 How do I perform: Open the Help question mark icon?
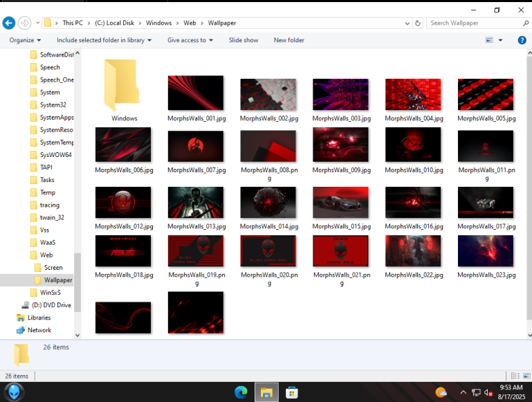tap(522, 40)
